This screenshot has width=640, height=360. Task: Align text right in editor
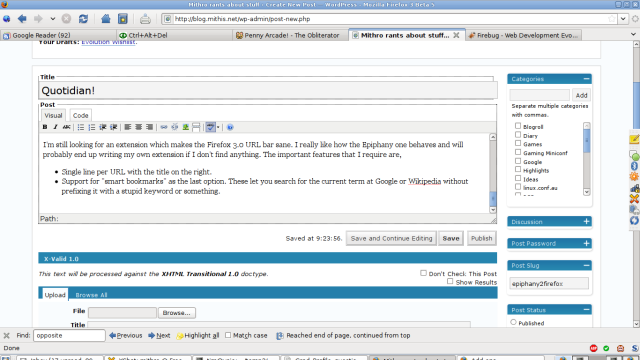point(149,127)
